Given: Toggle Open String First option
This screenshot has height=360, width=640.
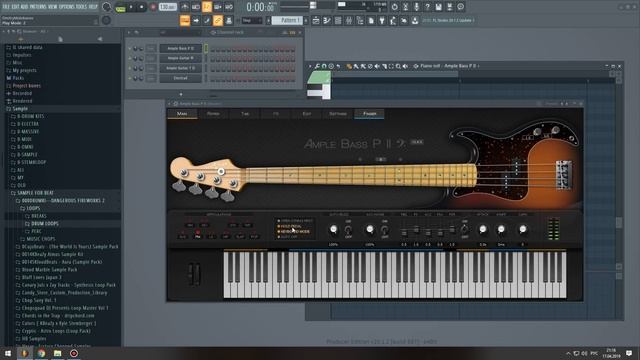Looking at the screenshot, I should coord(295,221).
